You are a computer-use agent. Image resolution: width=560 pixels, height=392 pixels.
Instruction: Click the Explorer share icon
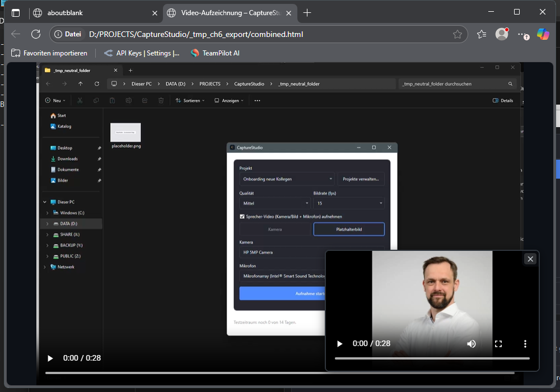pyautogui.click(x=144, y=101)
